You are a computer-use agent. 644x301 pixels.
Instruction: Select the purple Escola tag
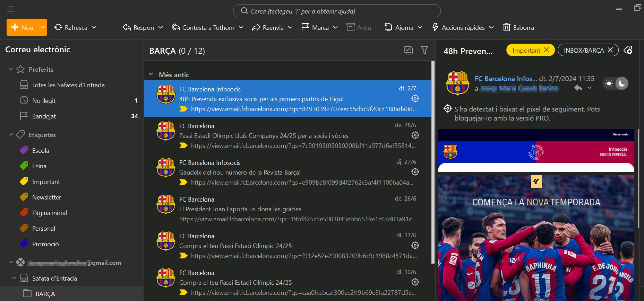click(41, 151)
